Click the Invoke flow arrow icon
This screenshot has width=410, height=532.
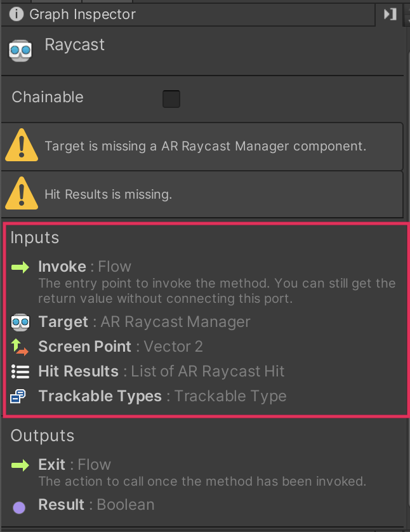click(20, 267)
